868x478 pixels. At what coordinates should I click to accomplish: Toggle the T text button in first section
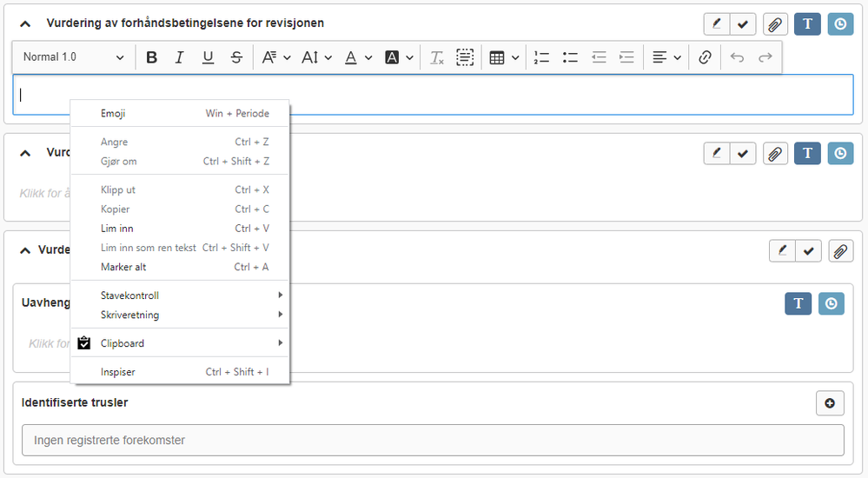[807, 24]
